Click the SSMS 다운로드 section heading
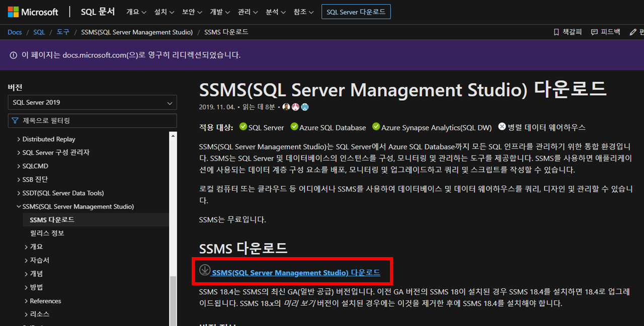 [243, 248]
